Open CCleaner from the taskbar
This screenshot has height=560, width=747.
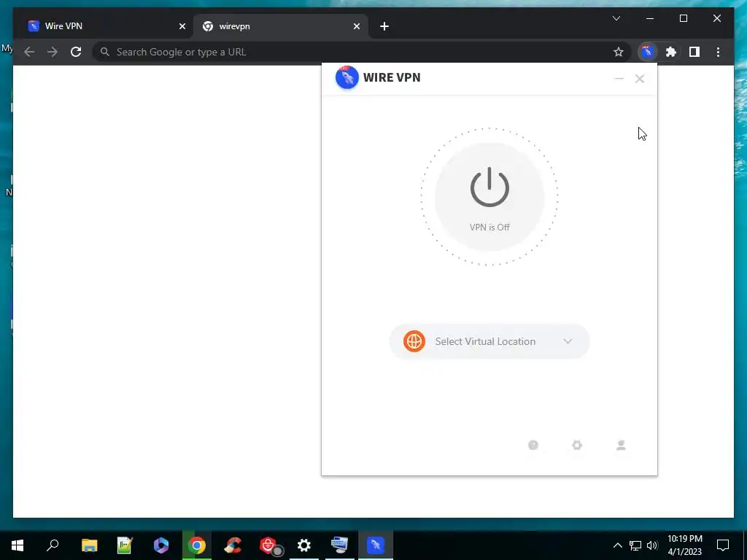[233, 545]
